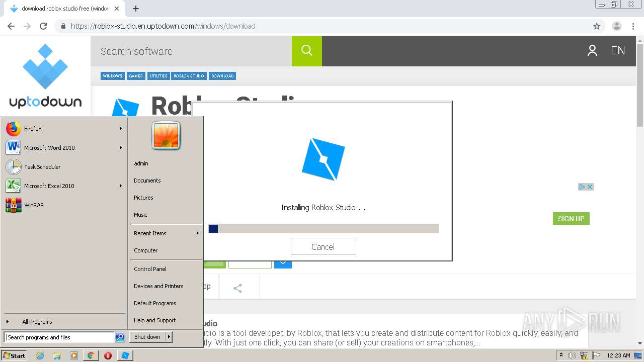The width and height of the screenshot is (644, 362).
Task: Reload the page
Action: point(43,26)
